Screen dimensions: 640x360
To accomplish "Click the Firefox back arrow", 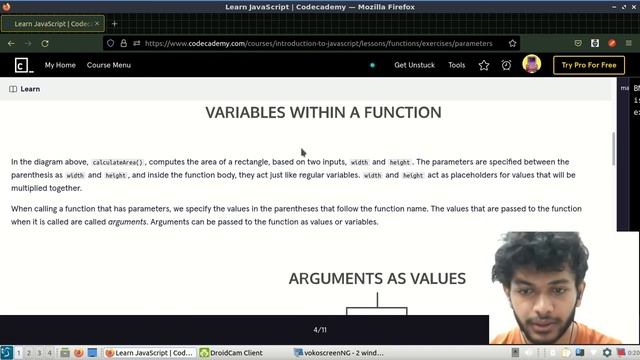I will [11, 43].
